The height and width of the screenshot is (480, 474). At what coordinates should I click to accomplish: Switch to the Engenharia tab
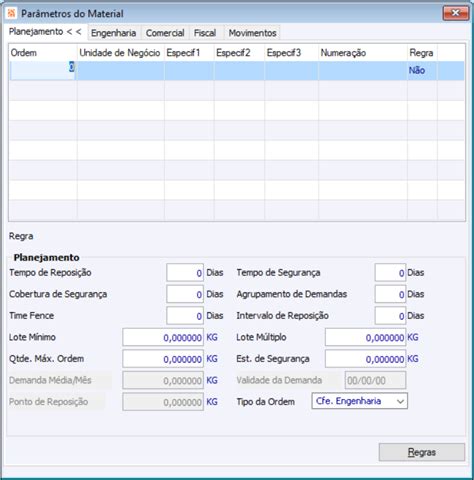click(x=113, y=33)
